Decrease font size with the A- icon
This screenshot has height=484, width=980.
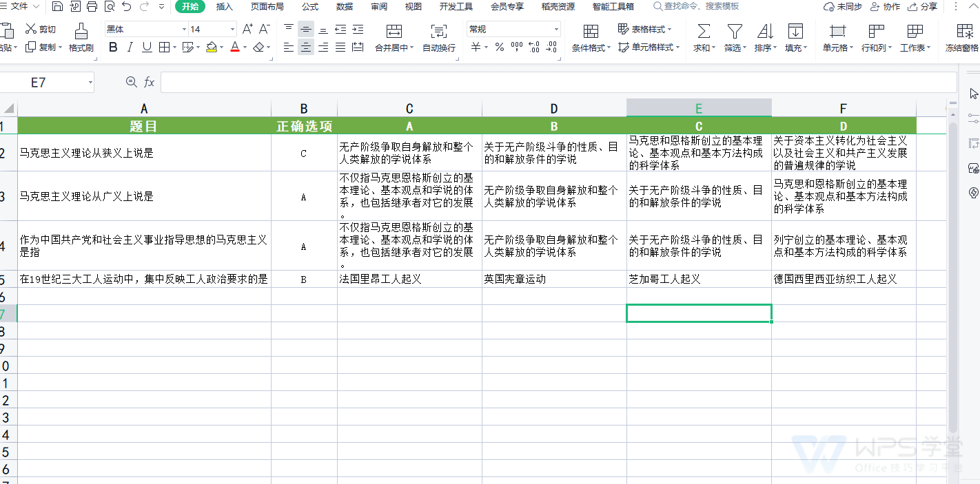pos(264,29)
